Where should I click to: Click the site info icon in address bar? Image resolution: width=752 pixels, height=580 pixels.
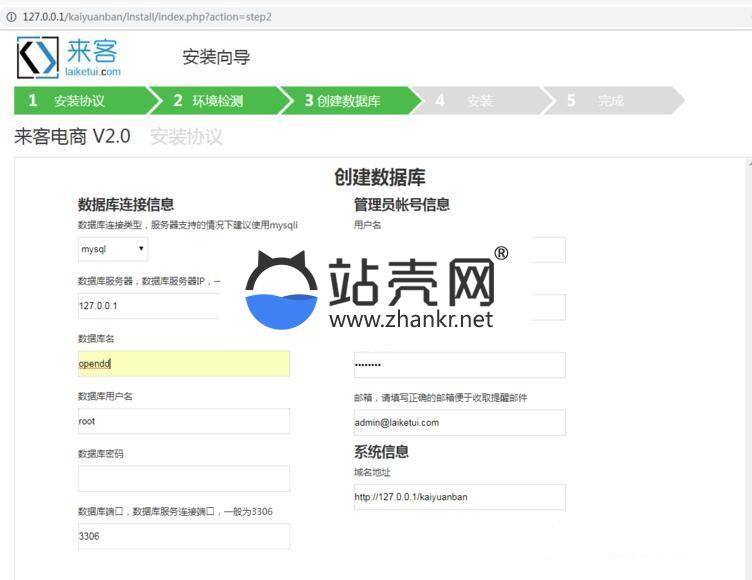[x=10, y=17]
